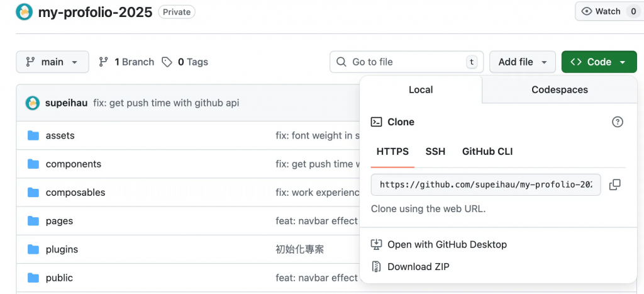Toggle the green Code dropdown button

coord(599,62)
